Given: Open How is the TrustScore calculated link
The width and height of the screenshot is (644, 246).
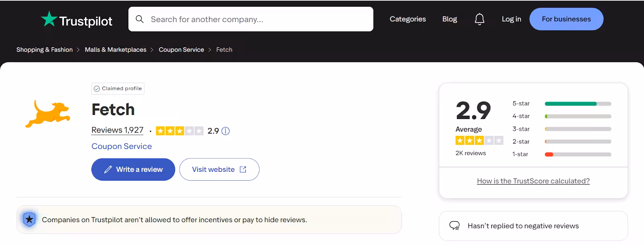Looking at the screenshot, I should click(x=533, y=181).
